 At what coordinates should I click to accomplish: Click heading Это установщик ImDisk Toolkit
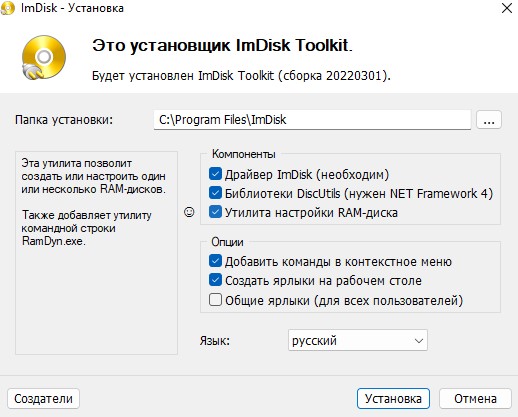point(222,45)
